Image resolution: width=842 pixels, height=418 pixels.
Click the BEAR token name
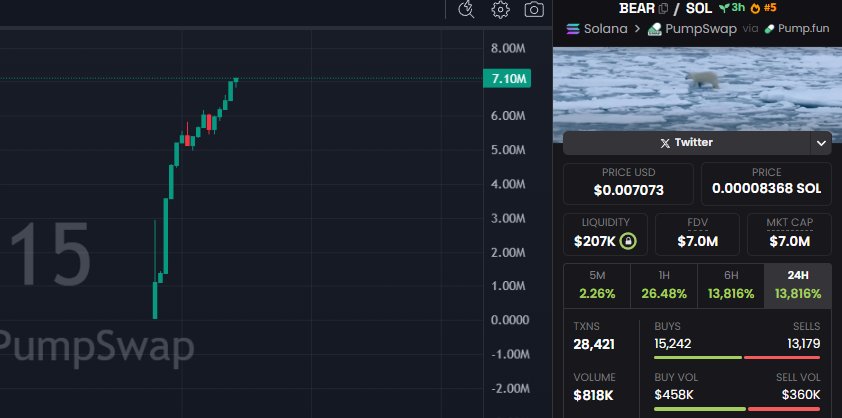click(637, 8)
